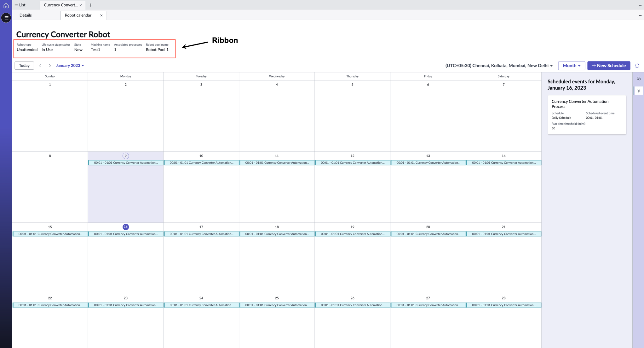Open the scheduled event on Wednesday the 18th
Image resolution: width=644 pixels, height=348 pixels.
[x=277, y=234]
